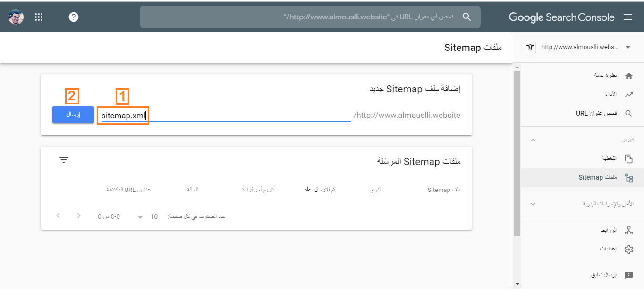This screenshot has width=644, height=291.
Task: Click the Sitemap tree icon in sidebar
Action: point(628,178)
